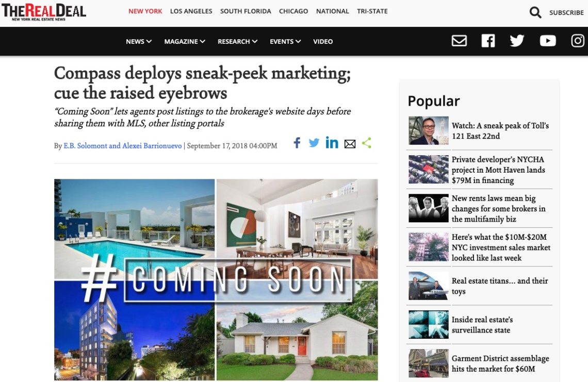This screenshot has height=382, width=588.
Task: Share the article via the envelope icon
Action: 350,144
